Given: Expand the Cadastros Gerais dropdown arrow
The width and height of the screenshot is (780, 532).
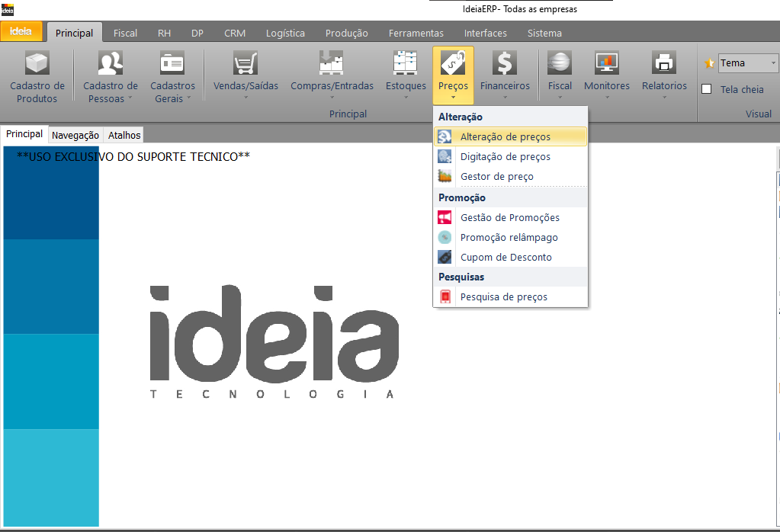Looking at the screenshot, I should pyautogui.click(x=188, y=98).
